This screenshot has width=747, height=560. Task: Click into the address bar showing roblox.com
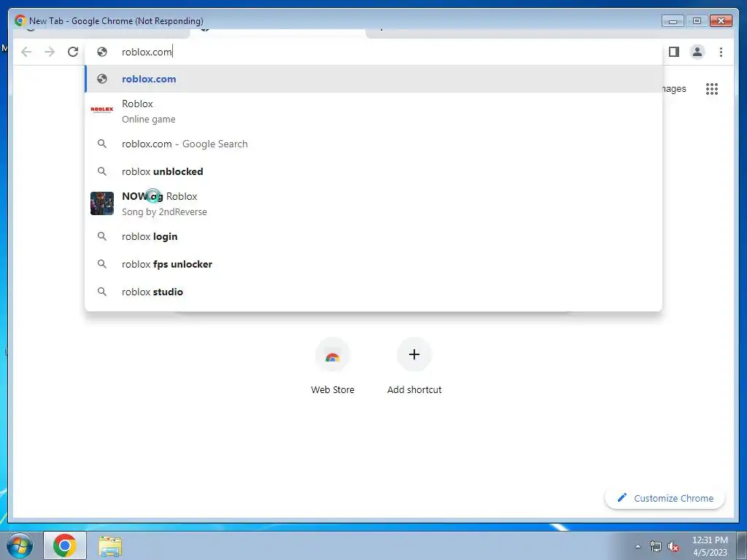374,52
